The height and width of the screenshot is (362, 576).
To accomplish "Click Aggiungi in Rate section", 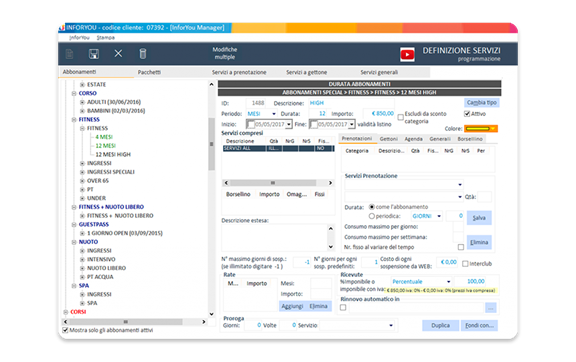I will [292, 306].
